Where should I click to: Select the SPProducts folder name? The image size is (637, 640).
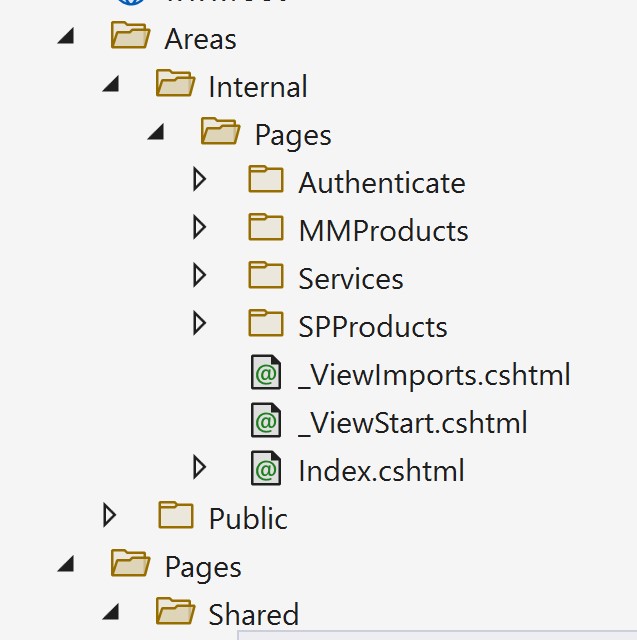[373, 327]
